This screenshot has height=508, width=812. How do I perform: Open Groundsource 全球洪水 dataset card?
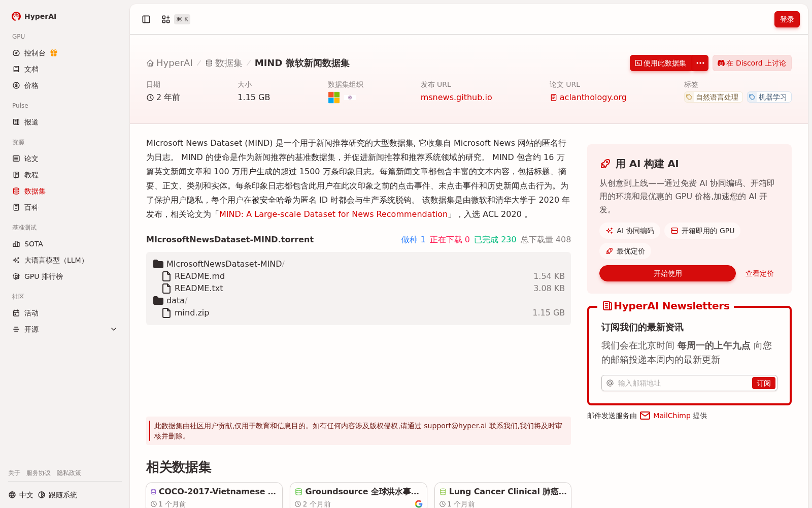[x=358, y=495]
